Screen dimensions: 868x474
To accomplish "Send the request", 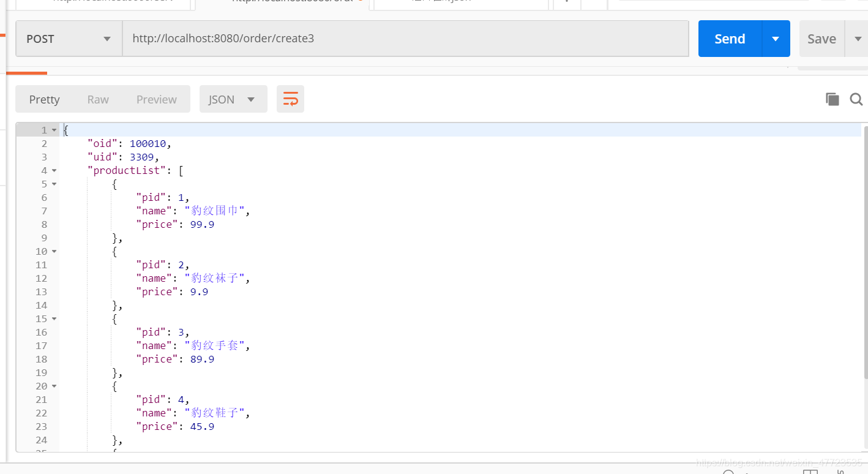I will coord(730,39).
